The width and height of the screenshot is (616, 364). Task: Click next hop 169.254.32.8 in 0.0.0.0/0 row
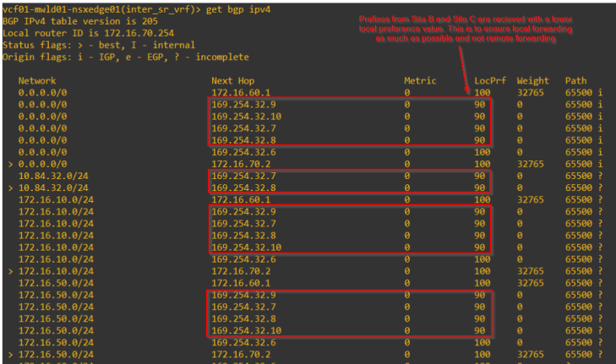[x=243, y=140]
